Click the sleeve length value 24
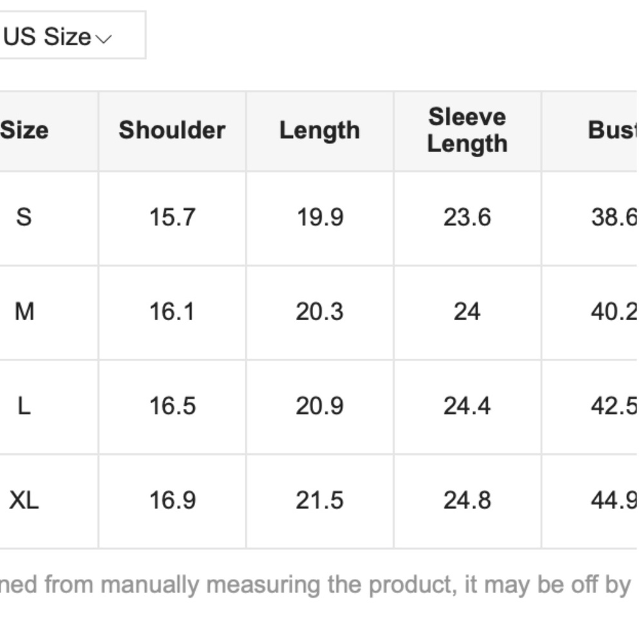 click(467, 311)
